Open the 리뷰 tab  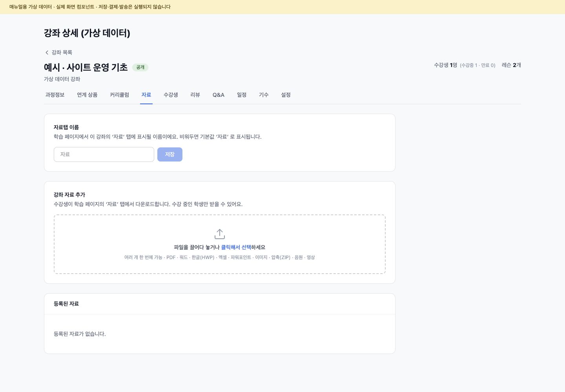click(195, 95)
